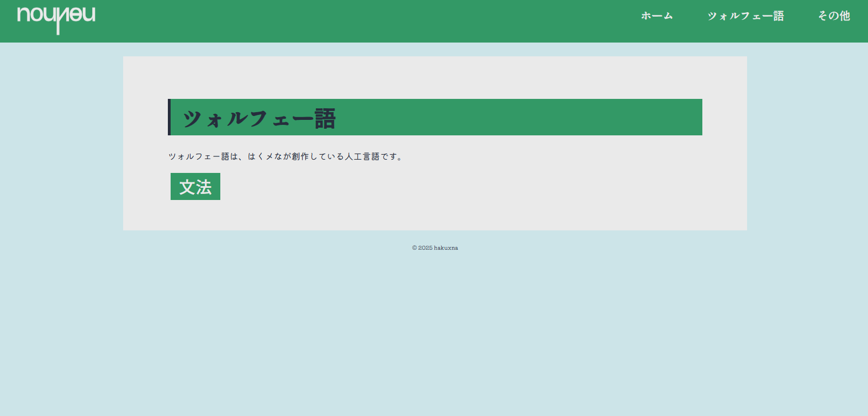Click the © 2025 hakuxna footer text
This screenshot has width=868, height=416.
click(x=435, y=248)
